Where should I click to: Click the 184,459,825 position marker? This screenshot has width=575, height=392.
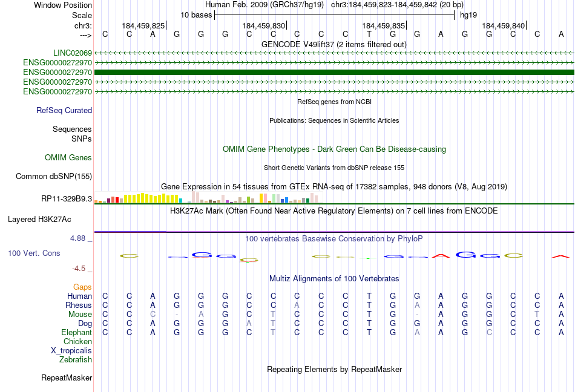(143, 25)
